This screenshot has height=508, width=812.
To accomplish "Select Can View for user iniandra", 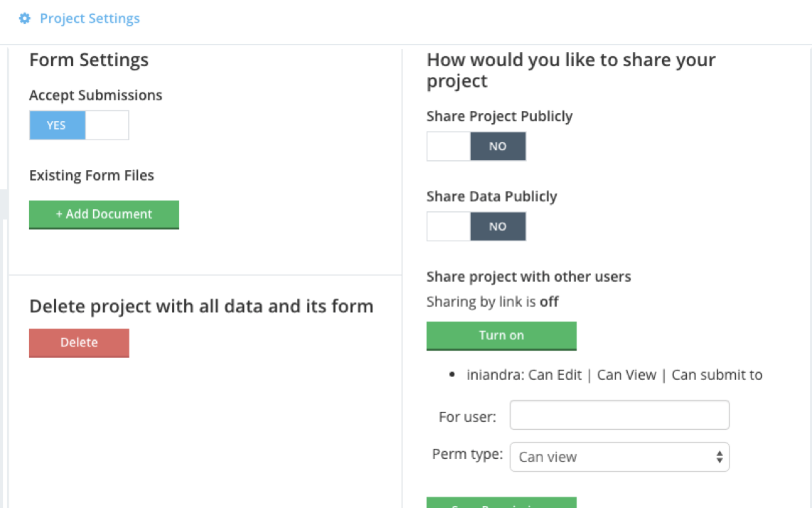I will pyautogui.click(x=626, y=374).
